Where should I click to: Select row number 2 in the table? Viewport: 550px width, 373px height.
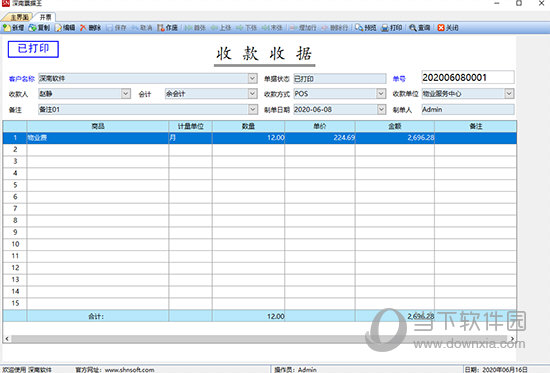[x=15, y=149]
